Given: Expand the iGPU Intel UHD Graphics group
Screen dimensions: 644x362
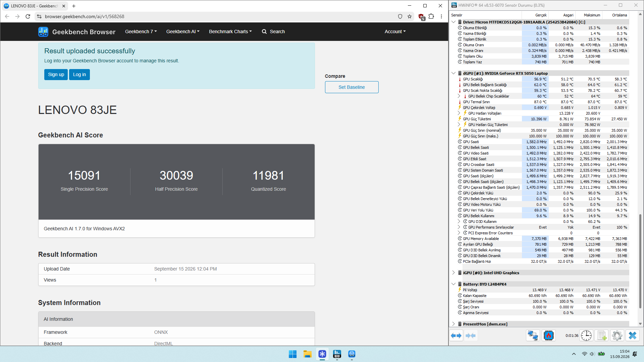Looking at the screenshot, I should 454,273.
